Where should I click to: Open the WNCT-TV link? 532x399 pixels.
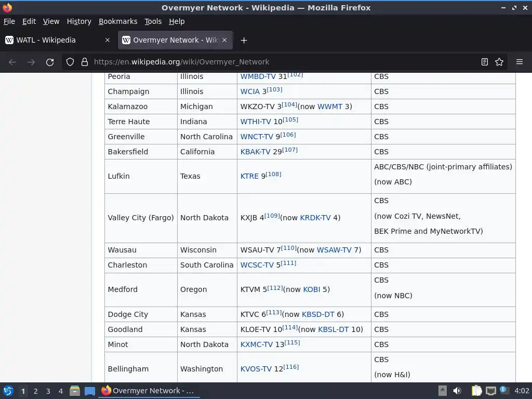[257, 137]
